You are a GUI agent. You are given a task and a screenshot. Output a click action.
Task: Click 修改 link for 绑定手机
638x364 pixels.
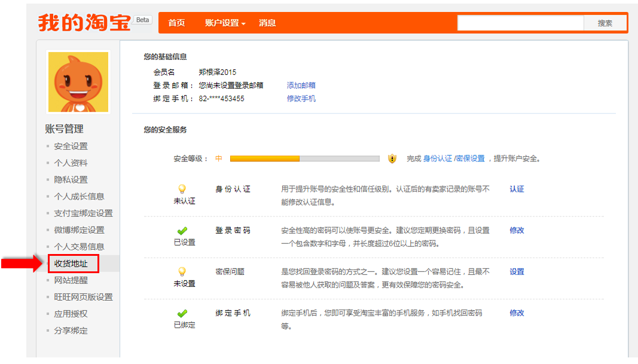click(517, 313)
